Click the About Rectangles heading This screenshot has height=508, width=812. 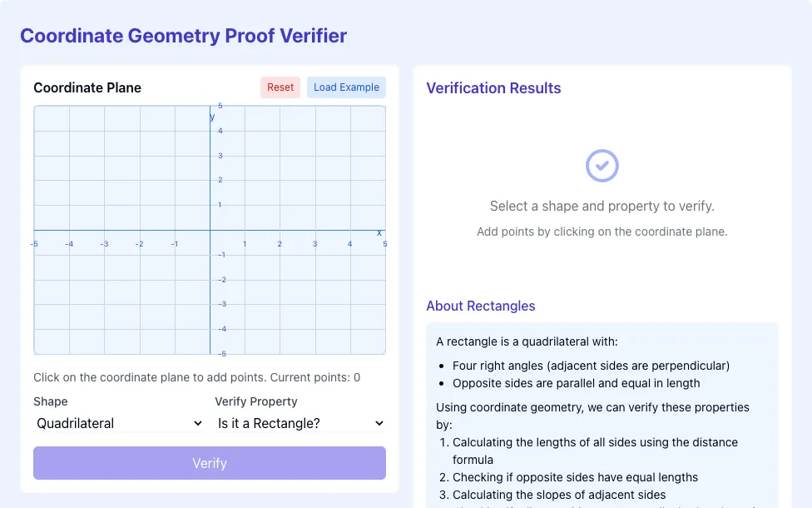click(x=481, y=306)
